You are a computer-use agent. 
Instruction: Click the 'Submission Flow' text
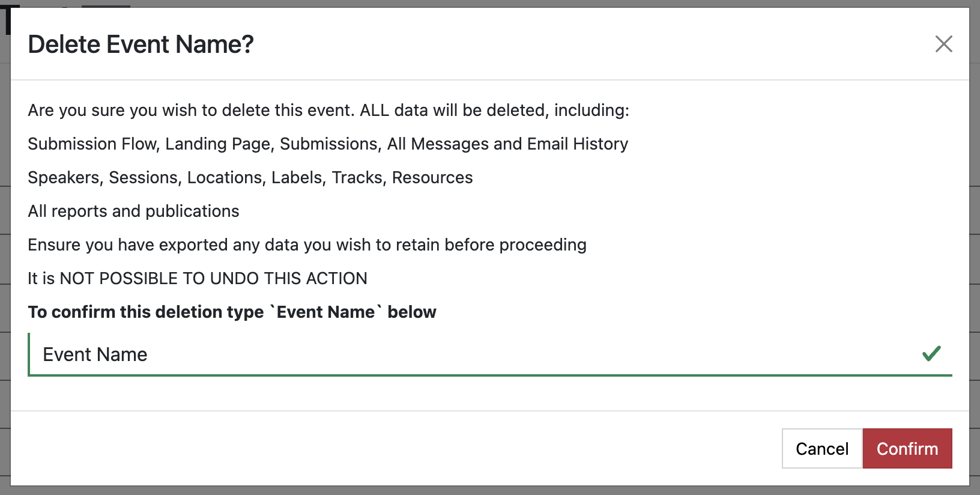click(92, 144)
